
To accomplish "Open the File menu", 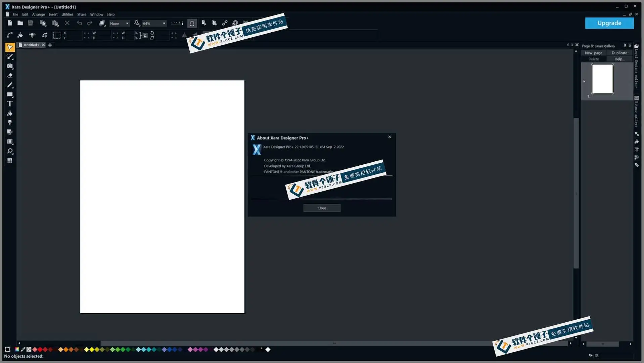I will tap(15, 14).
